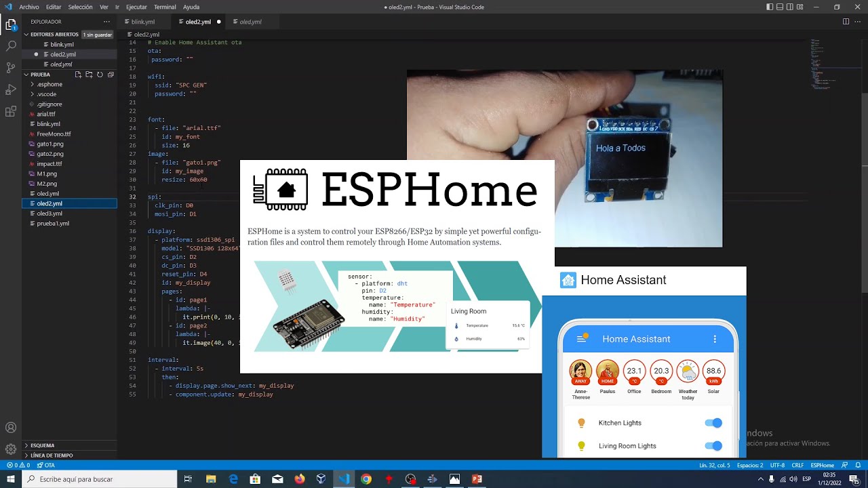Split the editor to the right
Image resolution: width=868 pixels, height=488 pixels.
coord(846,22)
